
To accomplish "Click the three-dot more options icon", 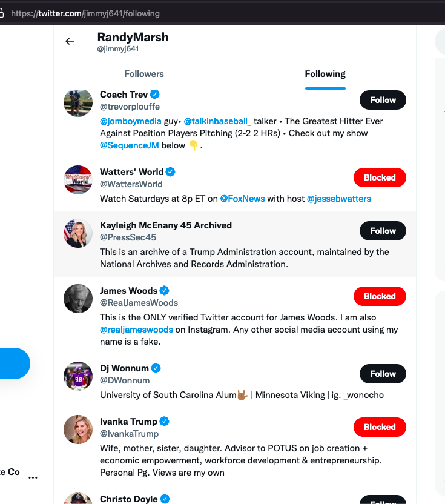I will click(33, 478).
